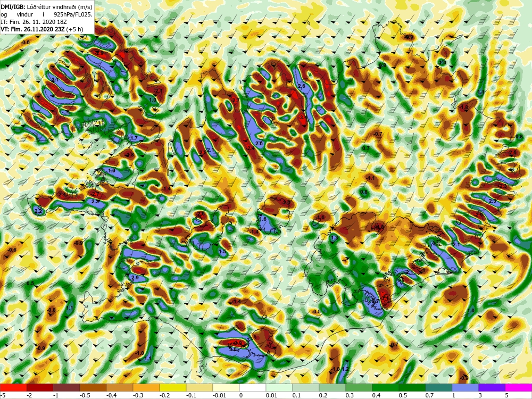Click the -3.4 map value label

tap(303, 118)
